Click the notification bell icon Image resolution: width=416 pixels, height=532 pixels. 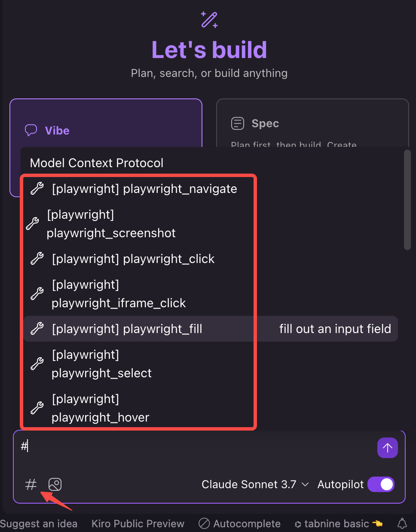tap(402, 523)
